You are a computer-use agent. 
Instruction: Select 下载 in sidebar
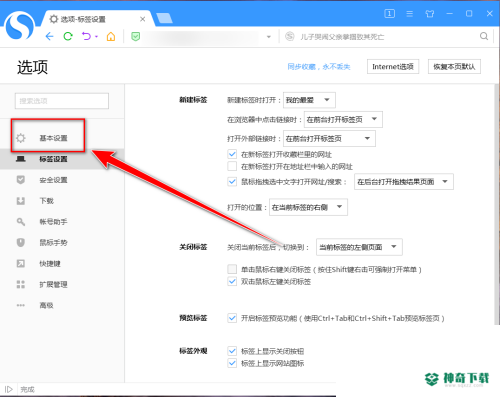[x=62, y=201]
